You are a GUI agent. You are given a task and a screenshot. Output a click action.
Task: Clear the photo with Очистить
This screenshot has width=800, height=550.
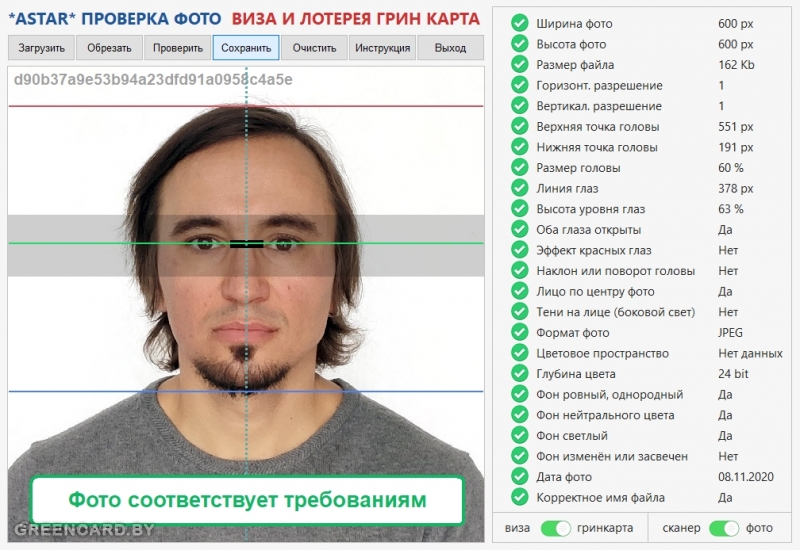pos(314,47)
